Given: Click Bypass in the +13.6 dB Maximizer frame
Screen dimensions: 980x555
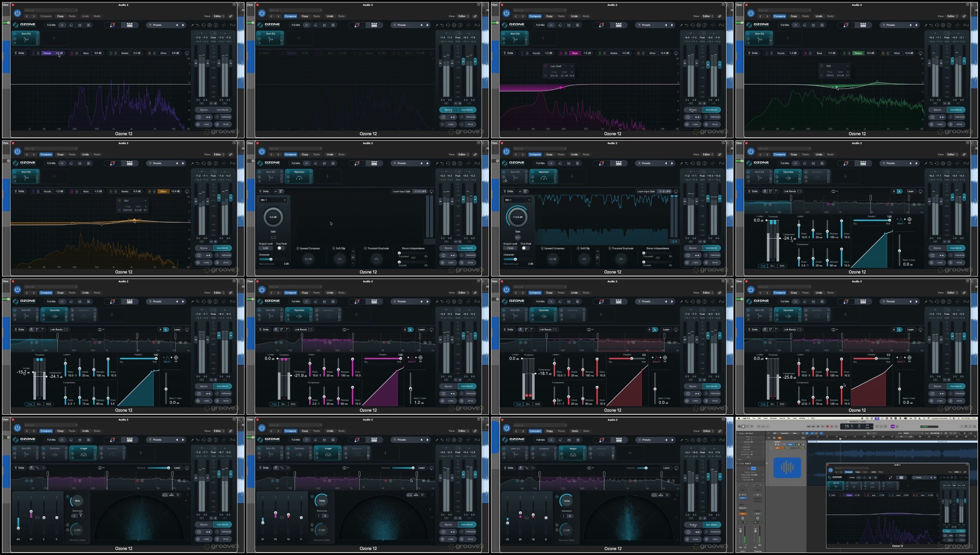Looking at the screenshot, I should 693,248.
